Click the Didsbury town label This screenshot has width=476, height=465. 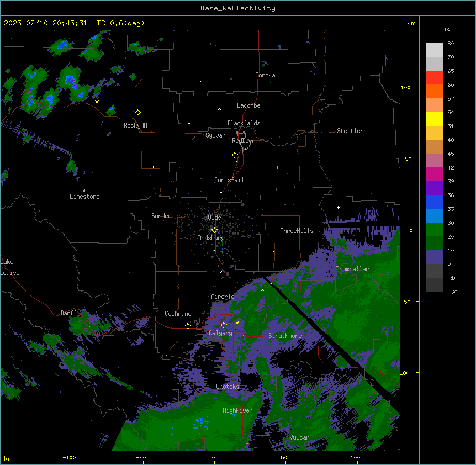pyautogui.click(x=211, y=238)
